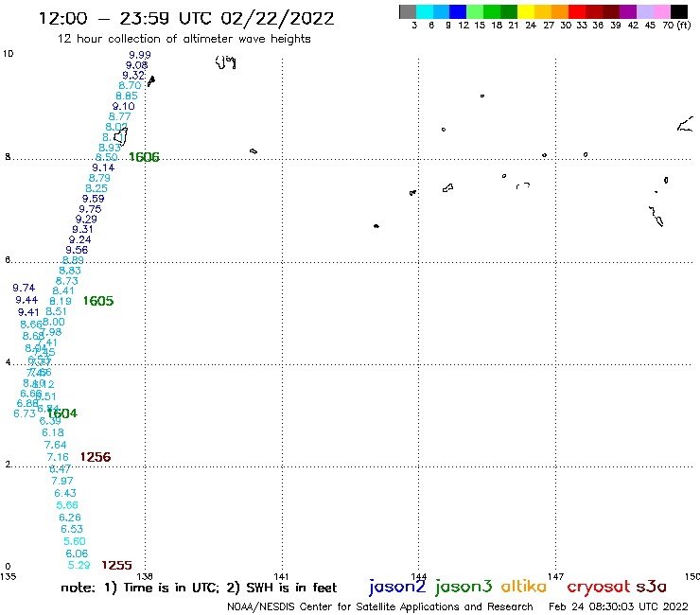The width and height of the screenshot is (700, 615).
Task: Click the altika satellite label
Action: point(523,586)
